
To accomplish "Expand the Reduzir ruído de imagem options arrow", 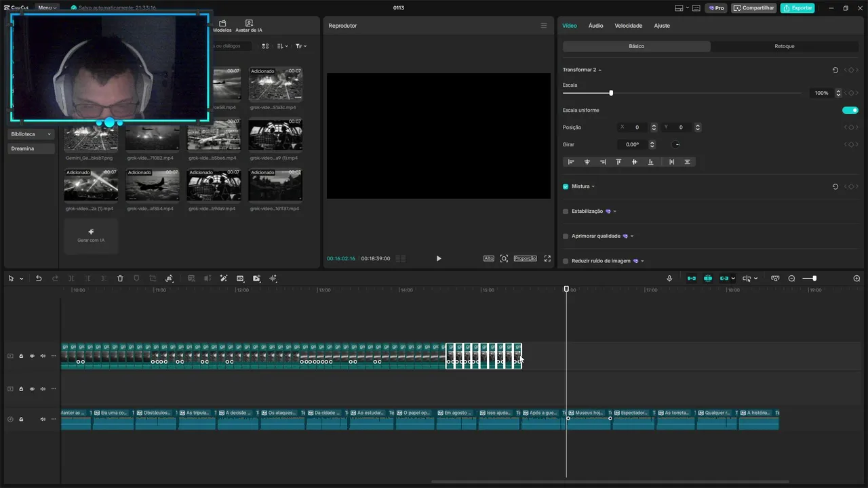I will click(642, 261).
